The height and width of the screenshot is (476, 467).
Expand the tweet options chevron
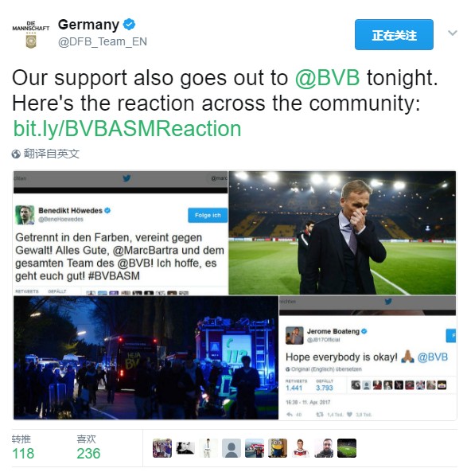pos(452,33)
